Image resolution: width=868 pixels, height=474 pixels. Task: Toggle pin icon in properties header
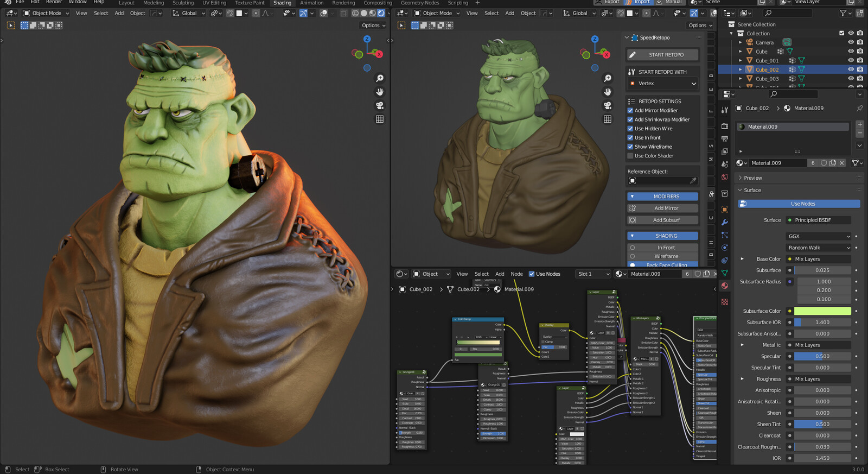pyautogui.click(x=860, y=108)
